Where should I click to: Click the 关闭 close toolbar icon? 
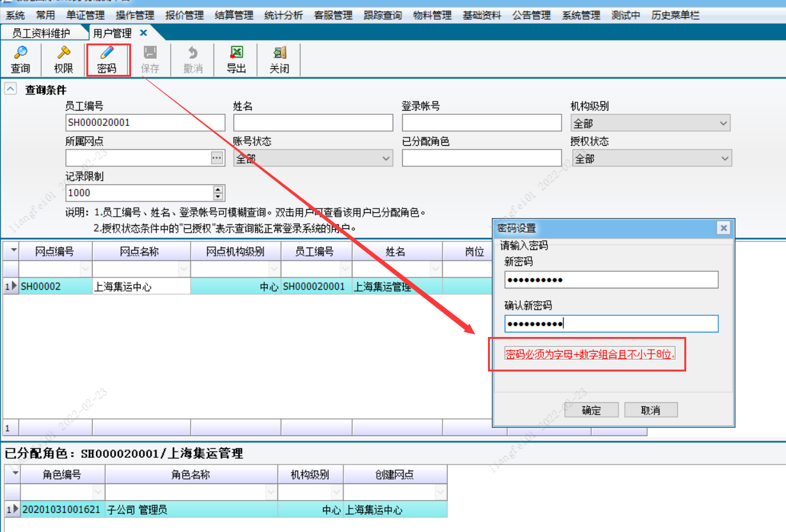(x=279, y=60)
